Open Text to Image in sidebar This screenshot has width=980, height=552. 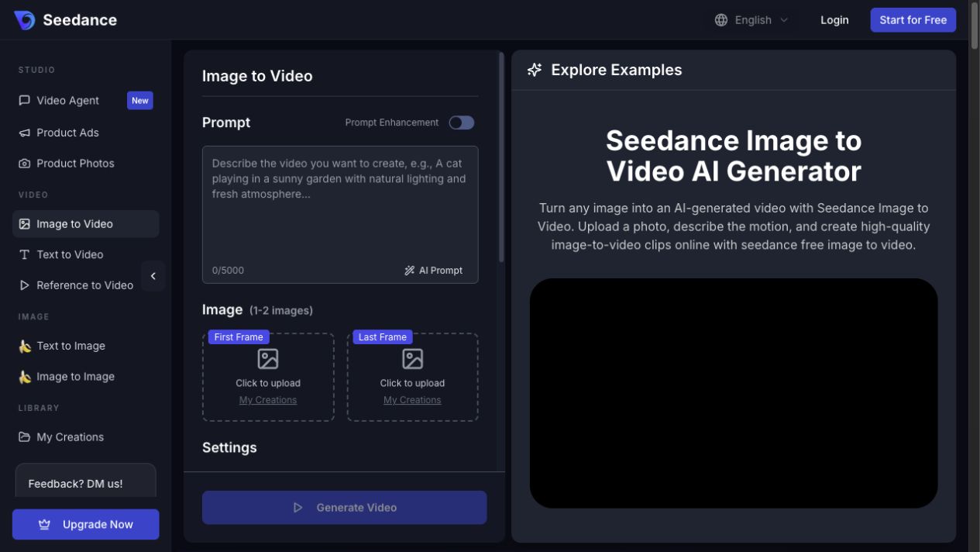(85, 346)
